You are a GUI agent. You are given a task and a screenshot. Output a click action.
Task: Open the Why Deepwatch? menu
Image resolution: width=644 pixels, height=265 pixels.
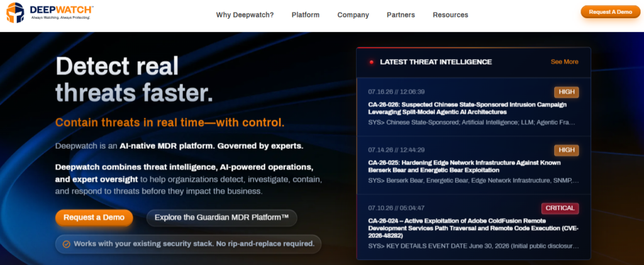pos(245,15)
